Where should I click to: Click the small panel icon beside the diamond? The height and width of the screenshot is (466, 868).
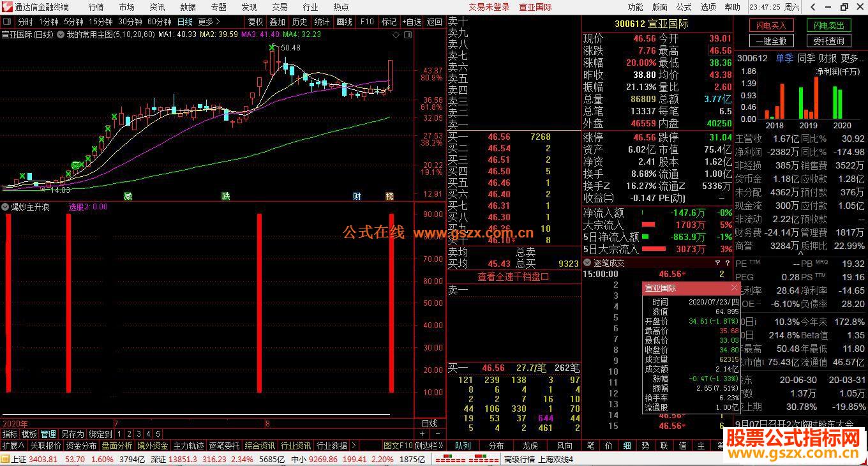pos(407,34)
